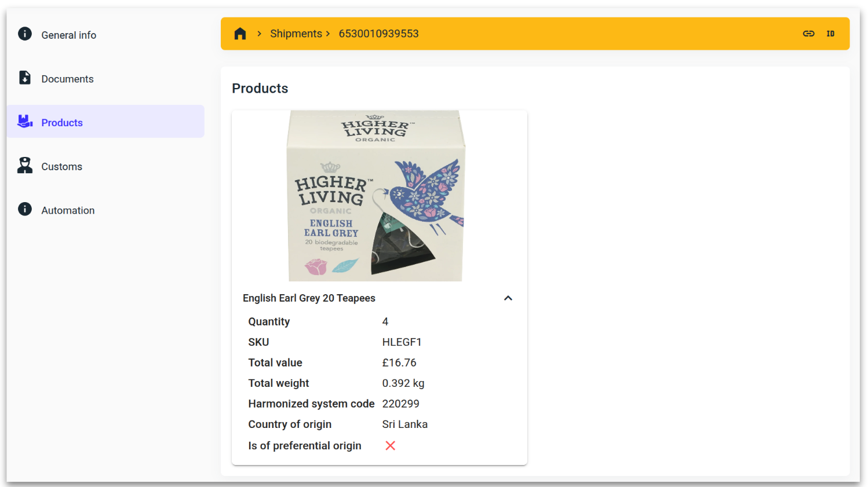
Task: Click the General info circle icon
Action: coord(25,34)
